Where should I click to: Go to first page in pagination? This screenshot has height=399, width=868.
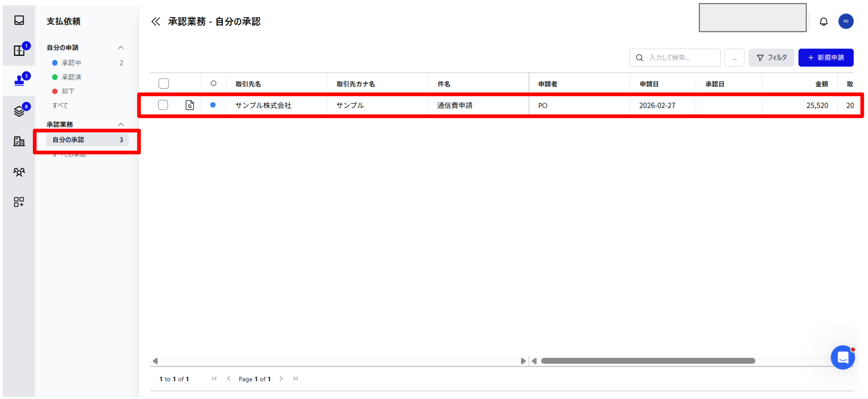[214, 379]
